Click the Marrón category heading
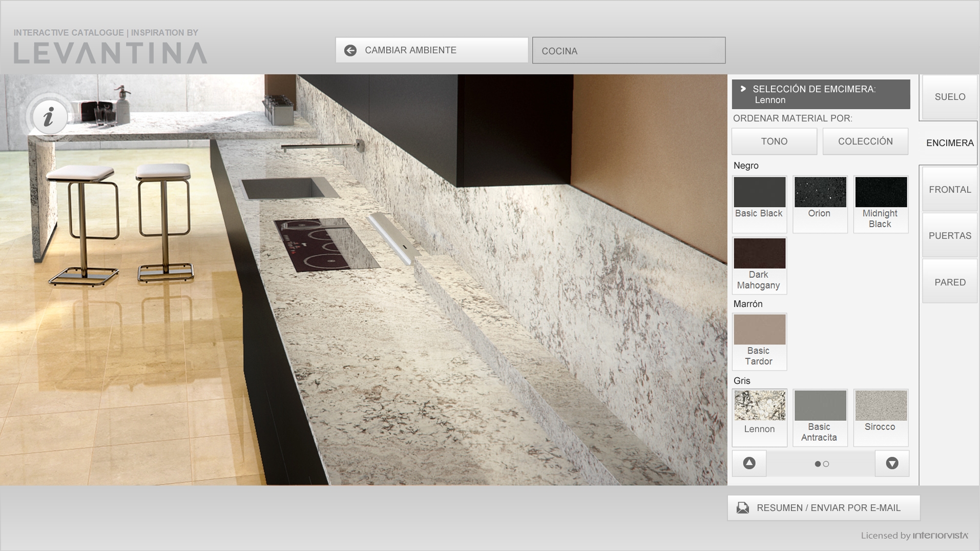Viewport: 980px width, 551px height. [x=748, y=304]
